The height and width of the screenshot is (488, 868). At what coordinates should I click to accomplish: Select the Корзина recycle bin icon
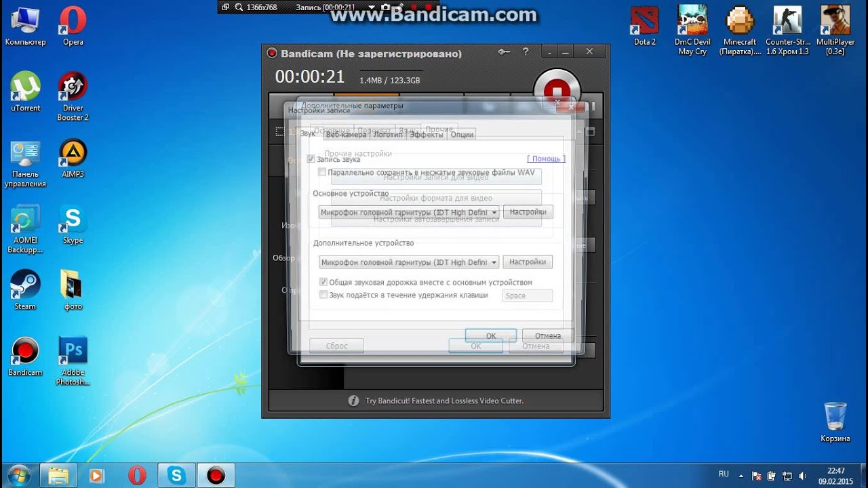[x=835, y=422]
